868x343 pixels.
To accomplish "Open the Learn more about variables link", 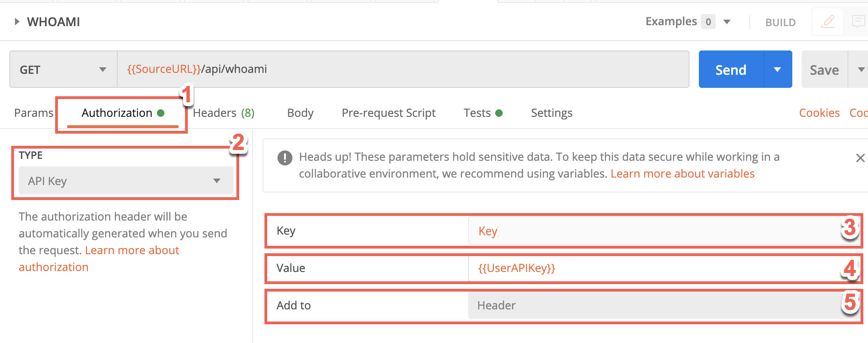I will [x=682, y=174].
